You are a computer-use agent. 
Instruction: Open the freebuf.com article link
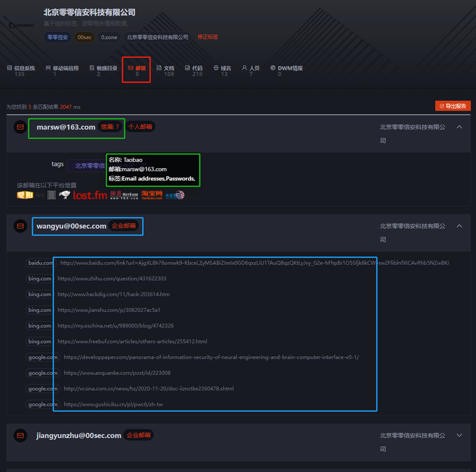click(x=132, y=341)
